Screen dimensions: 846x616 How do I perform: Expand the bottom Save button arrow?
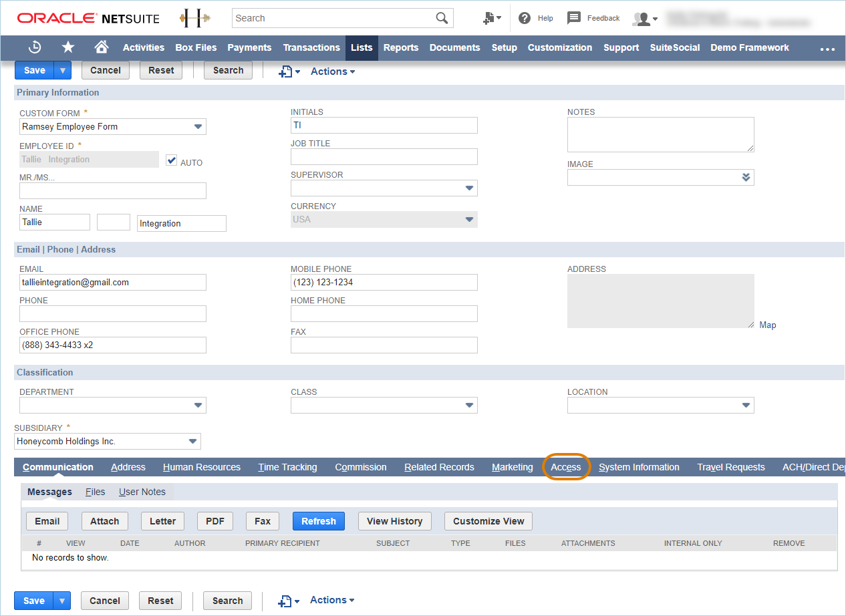(61, 601)
